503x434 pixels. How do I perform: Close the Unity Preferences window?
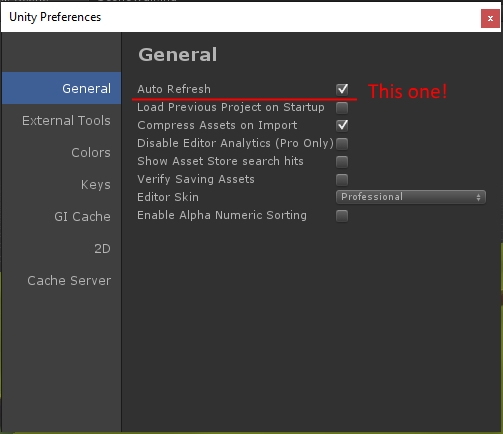490,18
